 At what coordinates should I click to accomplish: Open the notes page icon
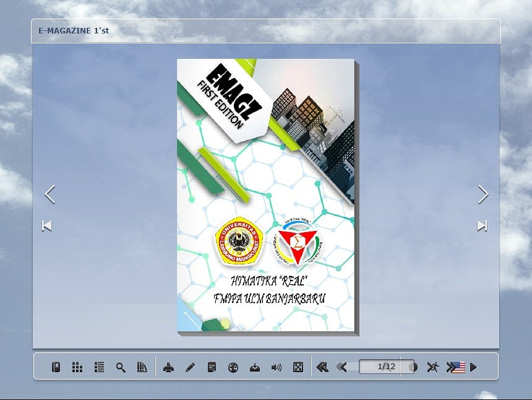tap(212, 367)
